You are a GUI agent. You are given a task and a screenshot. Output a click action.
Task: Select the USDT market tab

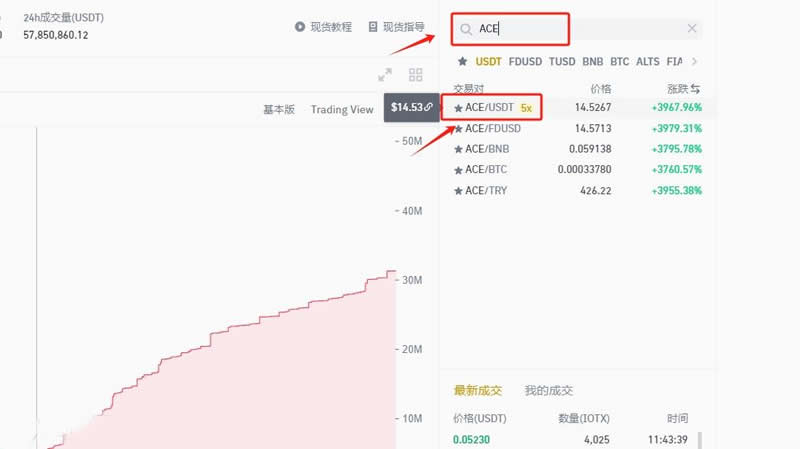click(x=488, y=61)
